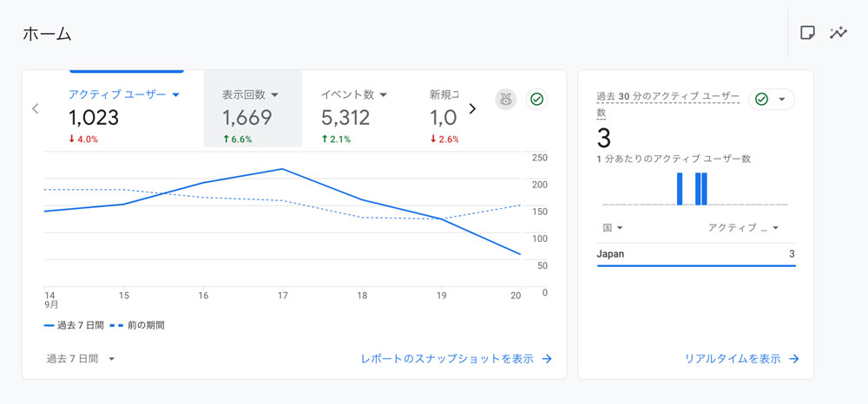The image size is (868, 404).
Task: Click arrow next to レポートのスナップショットを表示
Action: [547, 359]
